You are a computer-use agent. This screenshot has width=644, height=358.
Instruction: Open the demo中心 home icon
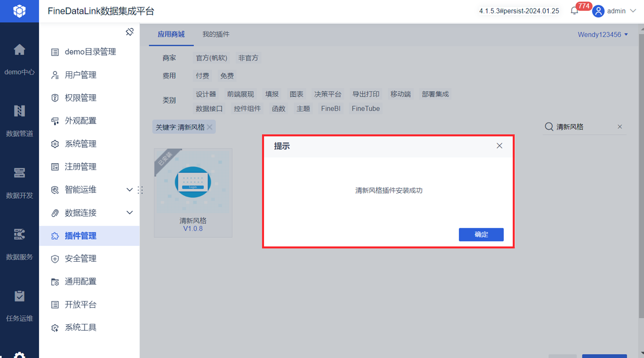point(19,50)
